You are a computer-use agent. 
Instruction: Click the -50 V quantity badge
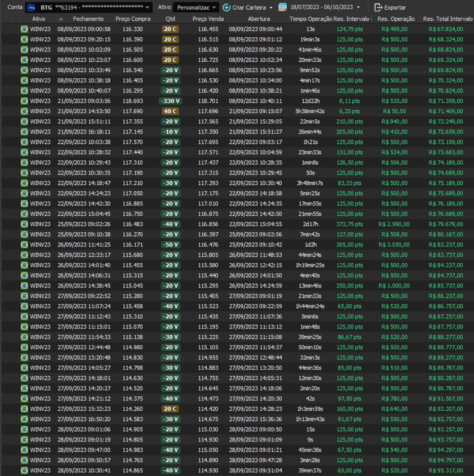pos(170,245)
